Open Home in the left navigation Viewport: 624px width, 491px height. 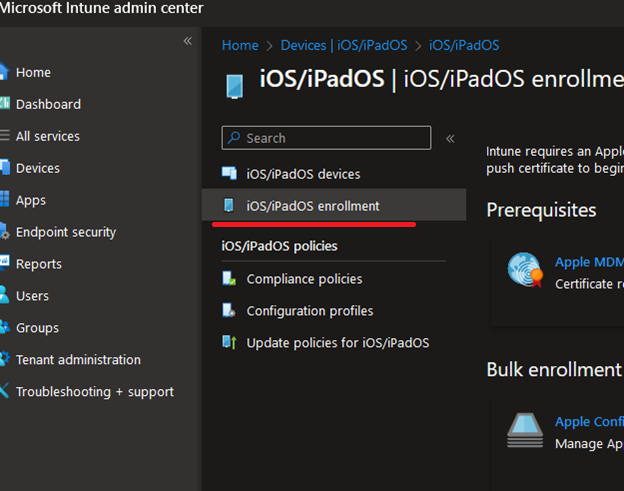click(x=33, y=72)
